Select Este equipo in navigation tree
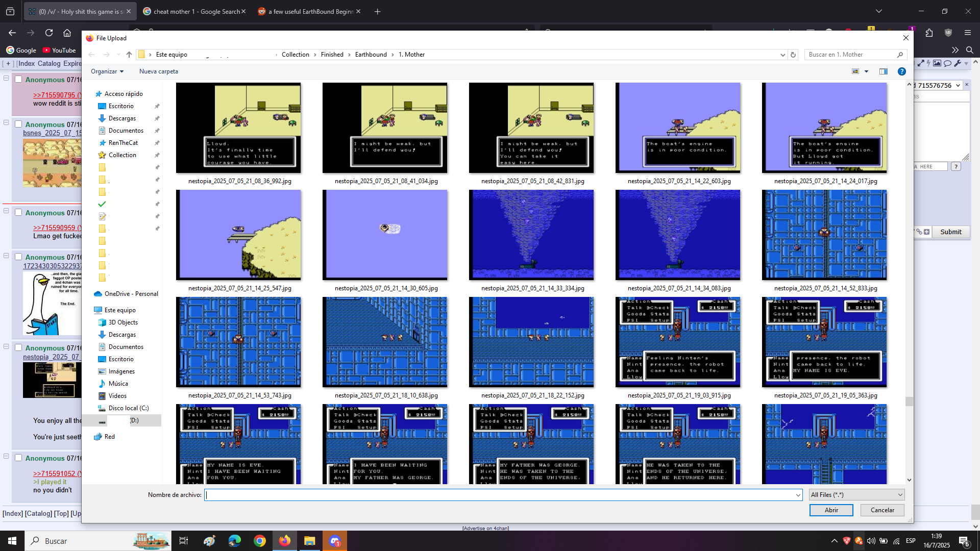The width and height of the screenshot is (980, 551). pos(120,310)
